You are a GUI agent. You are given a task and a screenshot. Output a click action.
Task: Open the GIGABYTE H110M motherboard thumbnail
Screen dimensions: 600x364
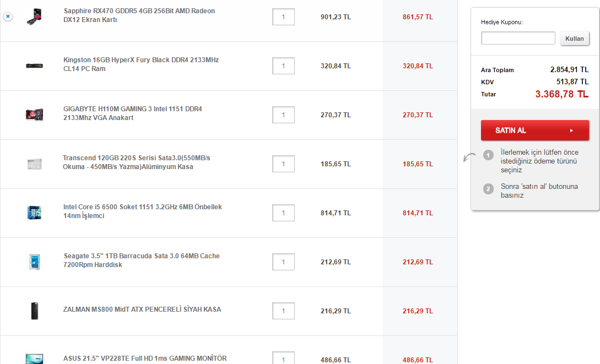[x=34, y=115]
